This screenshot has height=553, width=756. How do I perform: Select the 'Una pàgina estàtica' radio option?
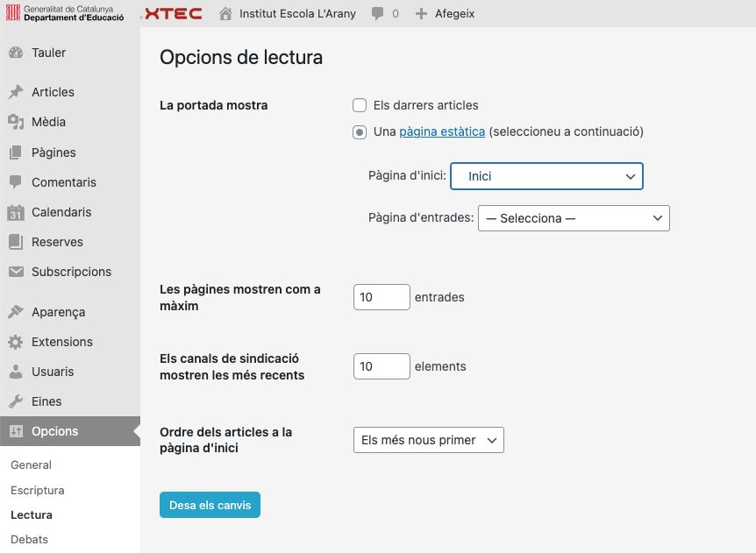click(x=360, y=132)
